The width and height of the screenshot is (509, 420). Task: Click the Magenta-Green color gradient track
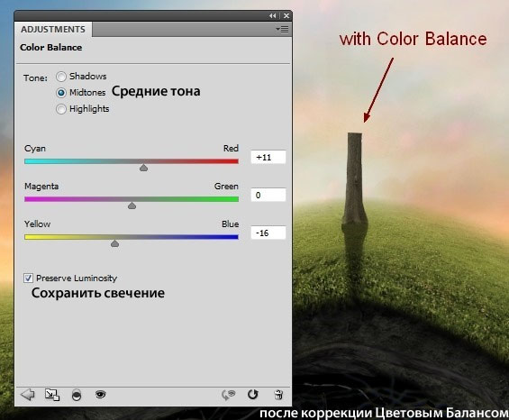click(132, 199)
